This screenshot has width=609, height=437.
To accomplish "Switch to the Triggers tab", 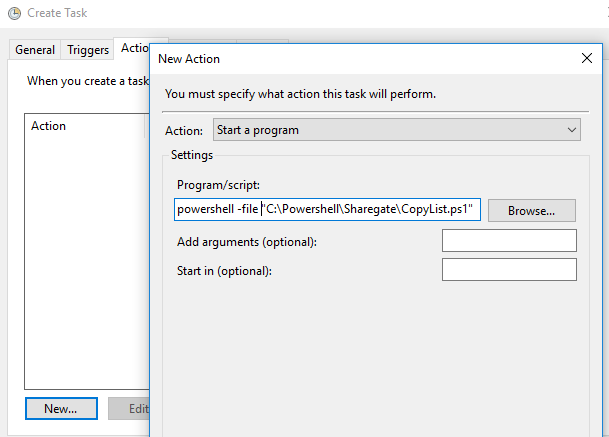I will pos(88,50).
